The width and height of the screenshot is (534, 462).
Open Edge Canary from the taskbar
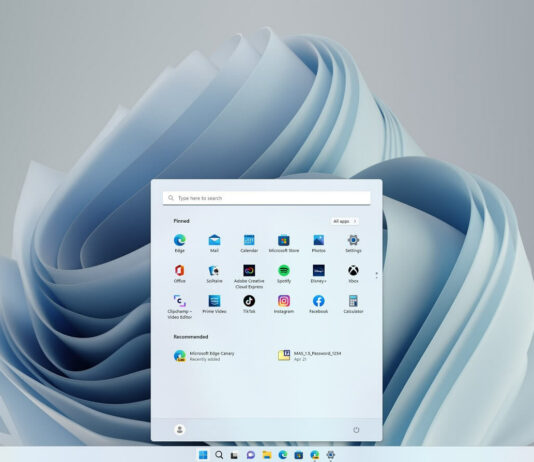pyautogui.click(x=315, y=455)
